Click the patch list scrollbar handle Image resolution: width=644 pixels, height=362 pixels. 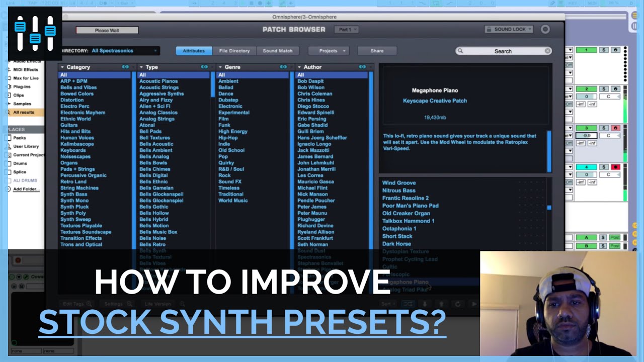[x=549, y=207]
